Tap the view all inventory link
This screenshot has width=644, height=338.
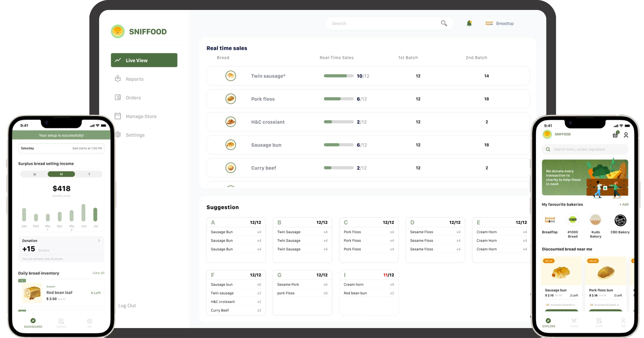[x=98, y=273]
